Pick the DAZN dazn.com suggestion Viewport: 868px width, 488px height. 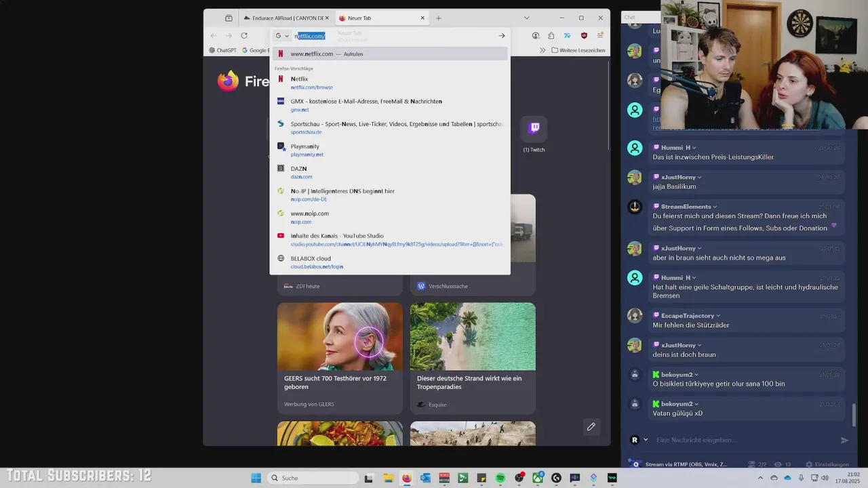click(x=390, y=172)
